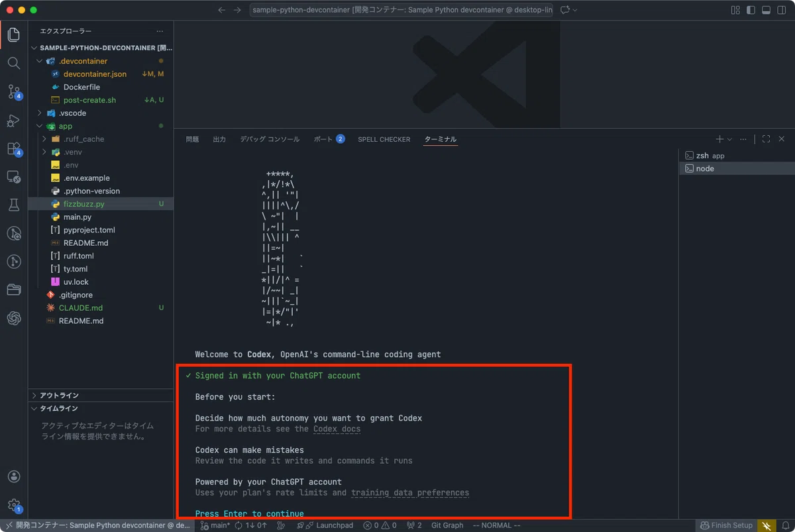This screenshot has width=795, height=532.
Task: Switch to the SPELL CHECKER tab
Action: (384, 139)
